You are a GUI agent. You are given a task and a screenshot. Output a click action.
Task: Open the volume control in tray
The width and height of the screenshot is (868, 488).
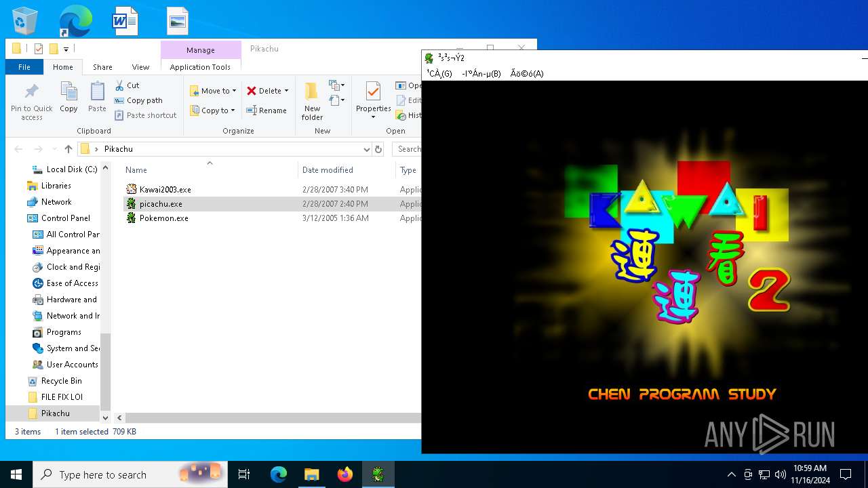click(x=781, y=474)
